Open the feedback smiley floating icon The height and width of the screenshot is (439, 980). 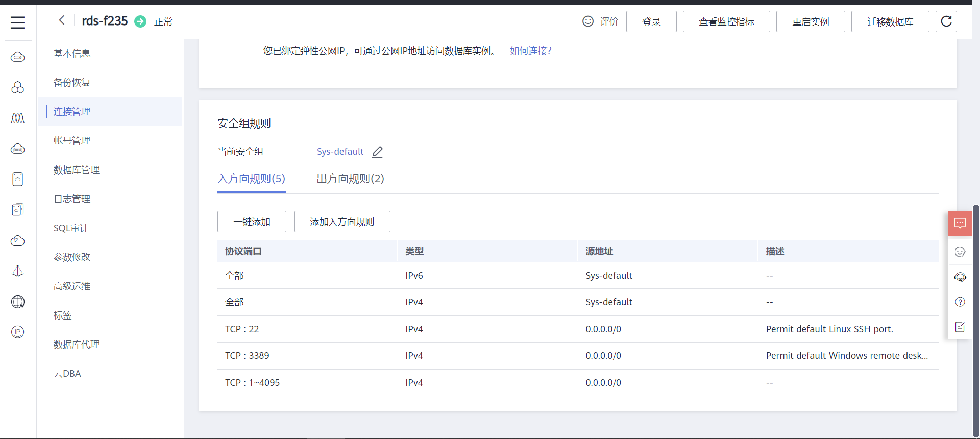click(x=960, y=252)
